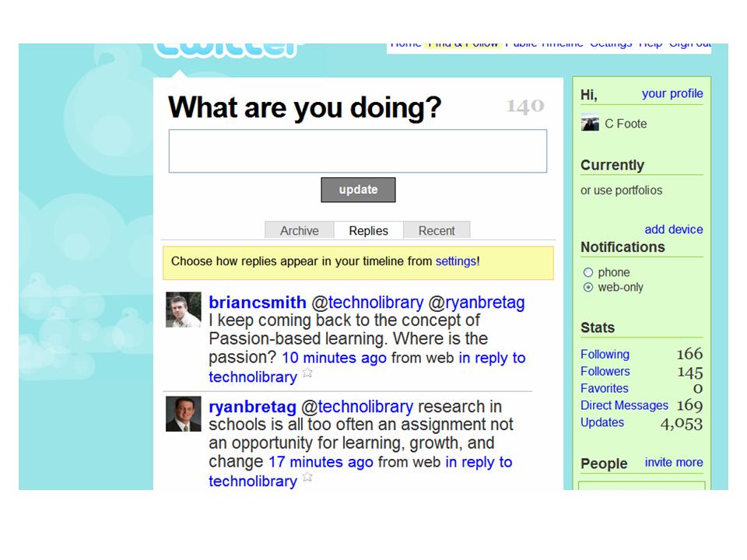Screen dimensions: 747x560
Task: Favorite briancsmith's tweet with the star icon
Action: (308, 373)
